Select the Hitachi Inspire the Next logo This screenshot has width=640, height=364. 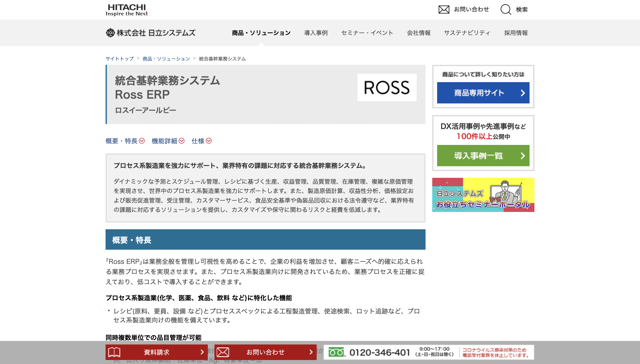(x=127, y=10)
